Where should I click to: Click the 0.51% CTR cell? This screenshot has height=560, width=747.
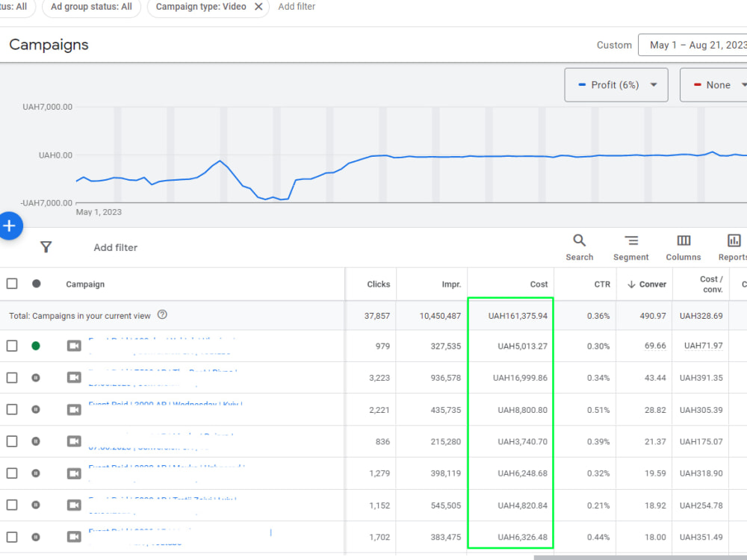[598, 409]
